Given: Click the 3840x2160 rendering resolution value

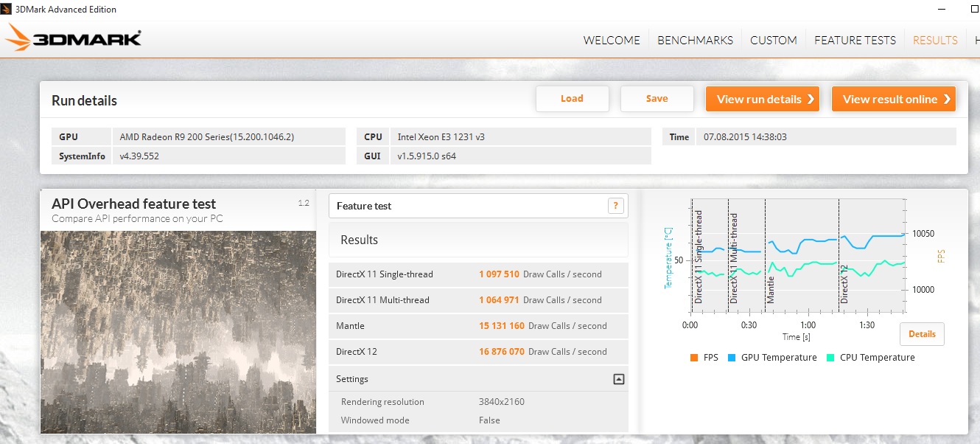Looking at the screenshot, I should pos(502,402).
